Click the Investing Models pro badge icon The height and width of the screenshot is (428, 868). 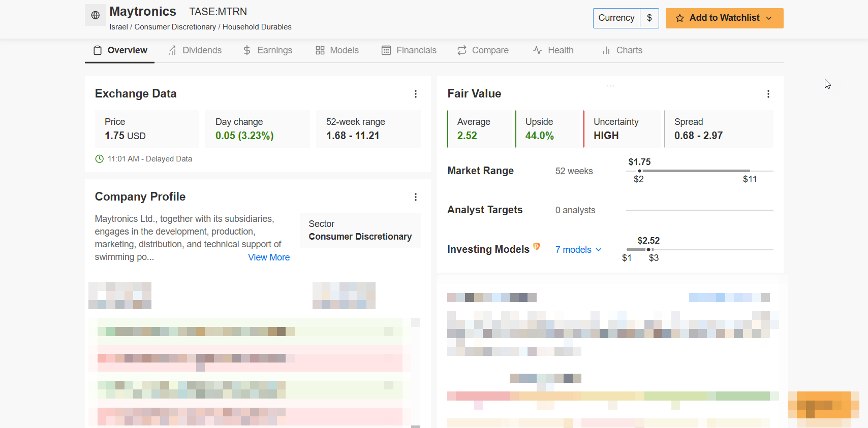coord(536,247)
